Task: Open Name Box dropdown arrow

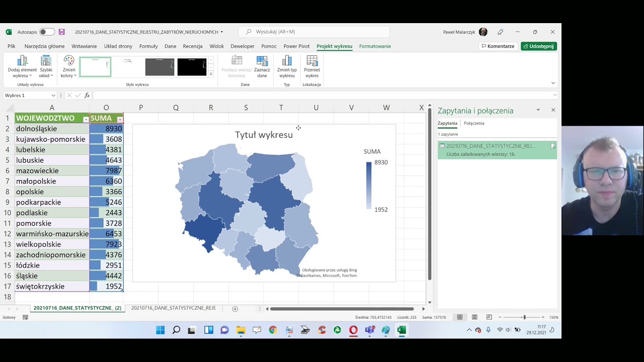Action: pos(53,95)
